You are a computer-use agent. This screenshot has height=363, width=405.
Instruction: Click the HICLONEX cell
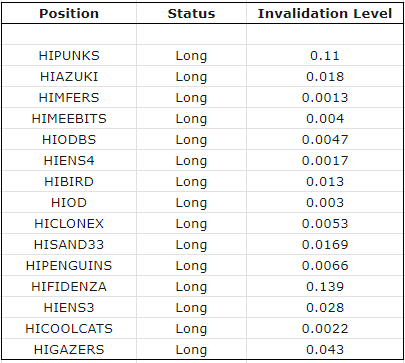coord(69,223)
